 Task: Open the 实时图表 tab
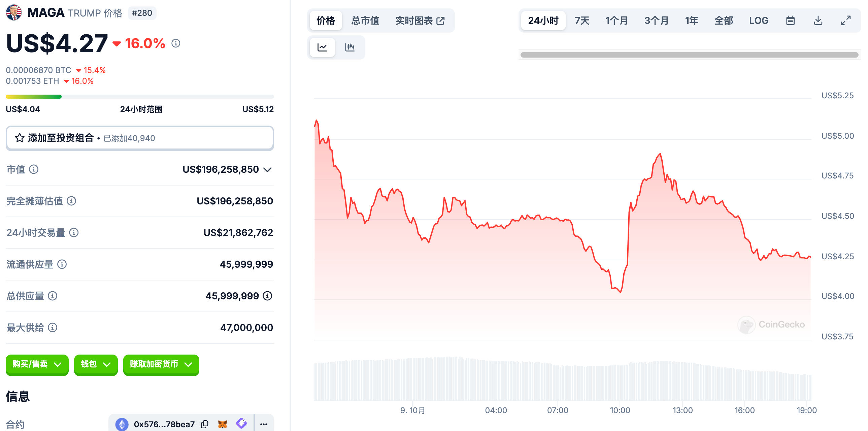coord(420,21)
